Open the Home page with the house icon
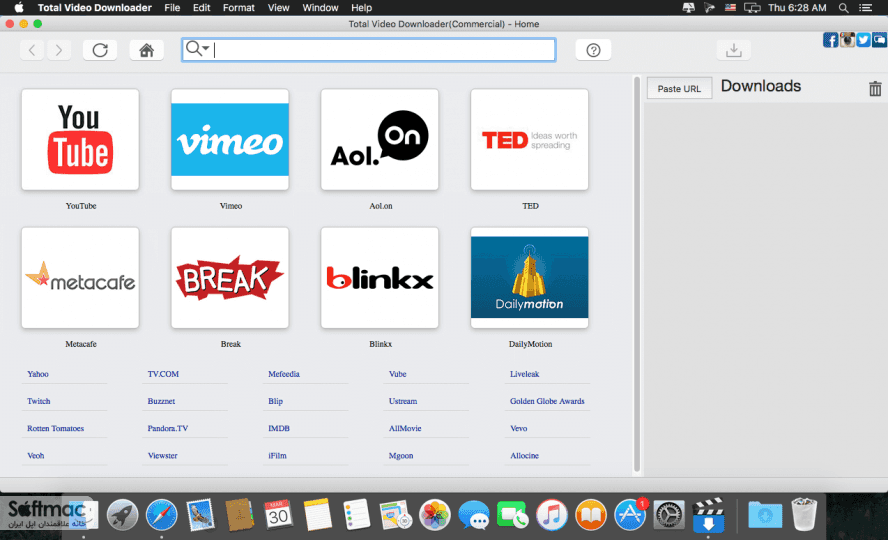The width and height of the screenshot is (888, 540). pos(147,50)
